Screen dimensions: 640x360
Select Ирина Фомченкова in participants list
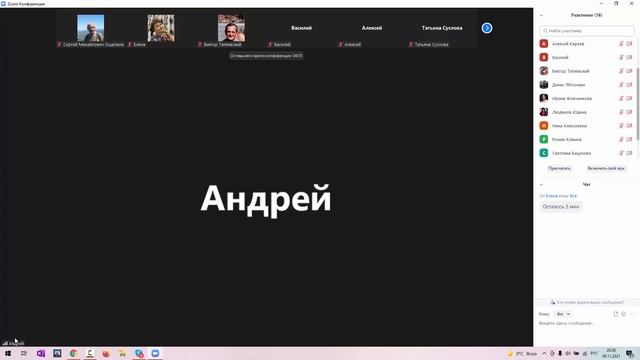click(586, 98)
